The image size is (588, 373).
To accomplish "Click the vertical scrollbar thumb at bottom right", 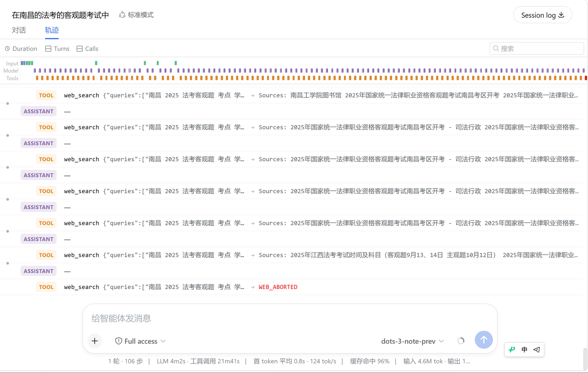I will pos(585,359).
